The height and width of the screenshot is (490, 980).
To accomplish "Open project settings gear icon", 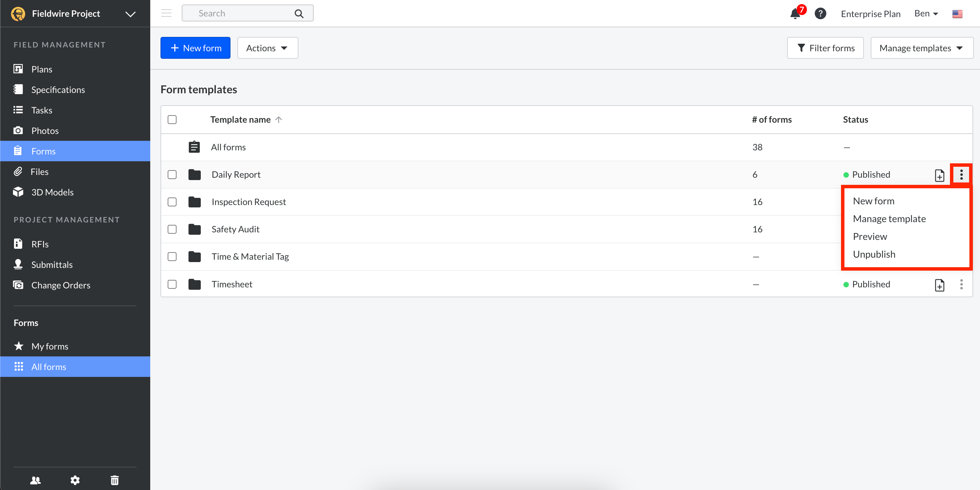I will (x=75, y=480).
